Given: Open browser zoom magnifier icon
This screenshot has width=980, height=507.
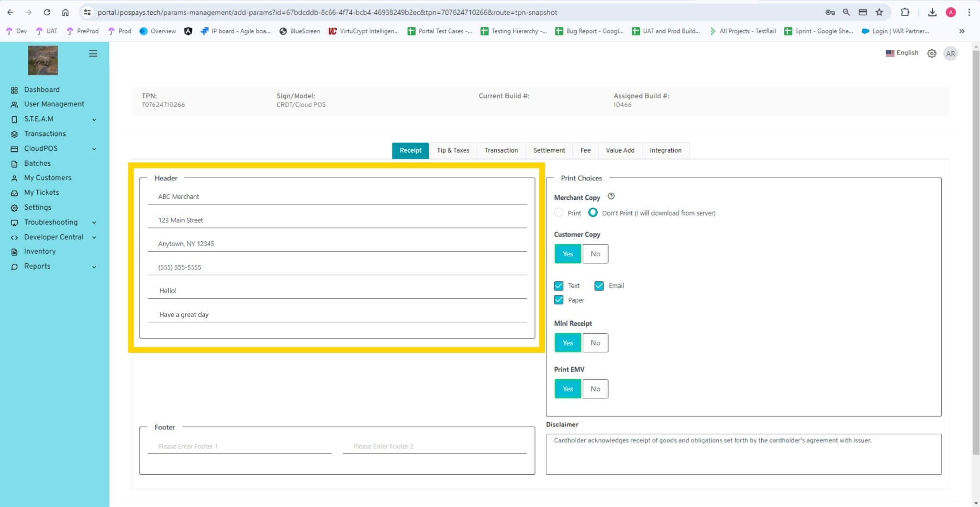Looking at the screenshot, I should [846, 12].
